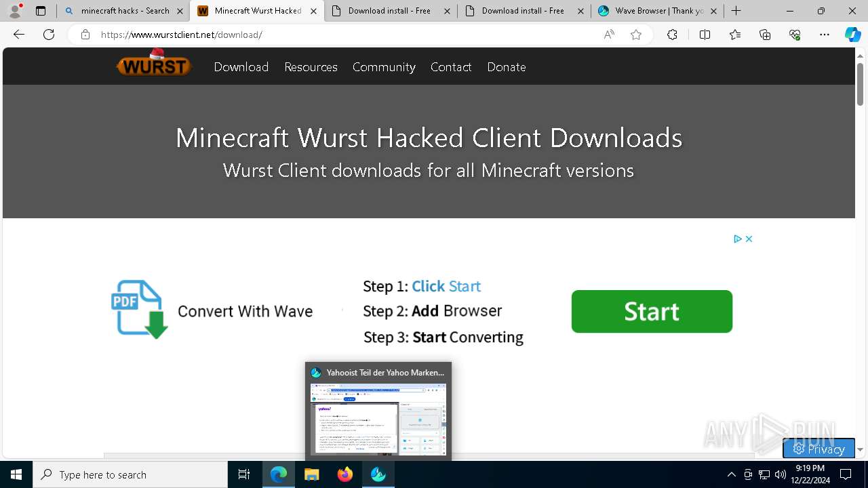Screen dimensions: 868x488
Task: Launch the Copilot sidebar icon
Action: (x=852, y=35)
